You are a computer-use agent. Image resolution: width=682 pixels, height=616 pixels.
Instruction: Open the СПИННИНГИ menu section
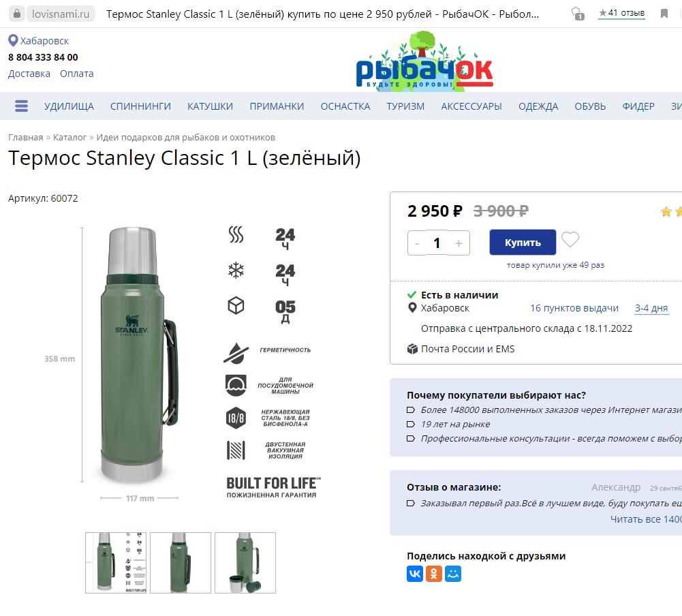click(x=140, y=106)
